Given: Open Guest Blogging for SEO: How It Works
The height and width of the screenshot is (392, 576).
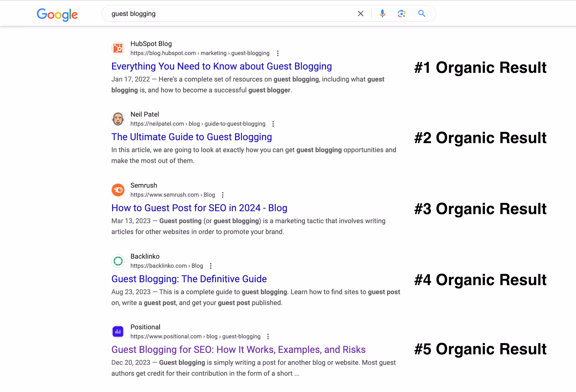Looking at the screenshot, I should (x=238, y=350).
